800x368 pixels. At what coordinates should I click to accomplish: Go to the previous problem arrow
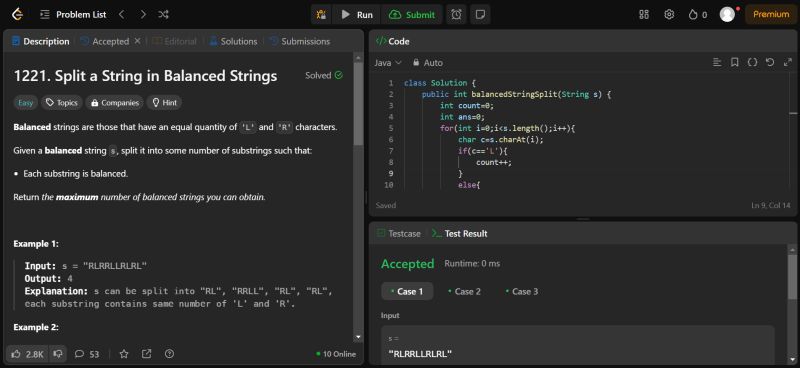coord(121,15)
